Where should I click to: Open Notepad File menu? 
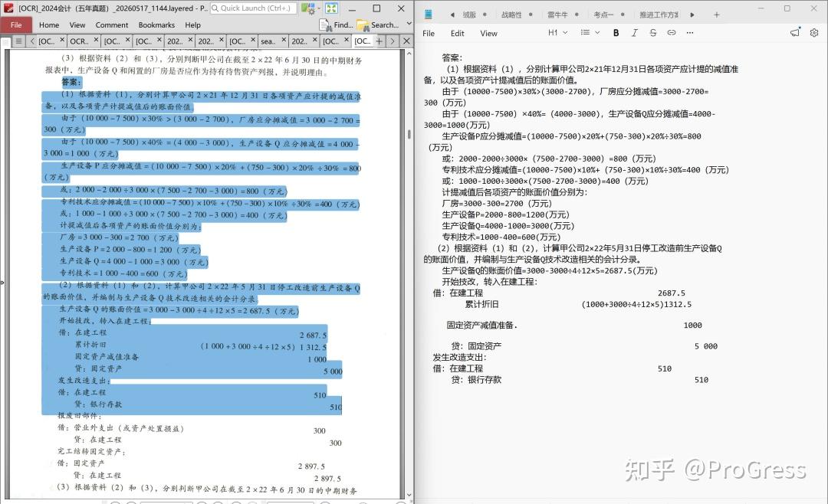[429, 33]
